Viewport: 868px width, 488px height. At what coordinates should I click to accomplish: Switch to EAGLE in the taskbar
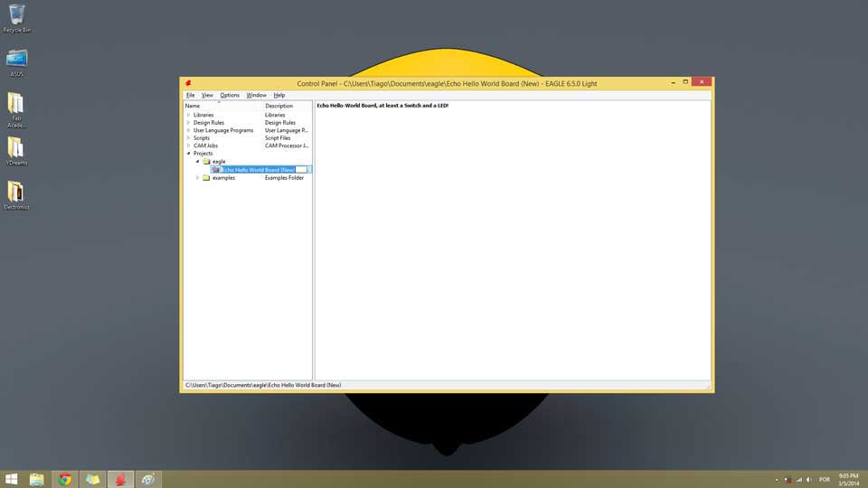(120, 479)
